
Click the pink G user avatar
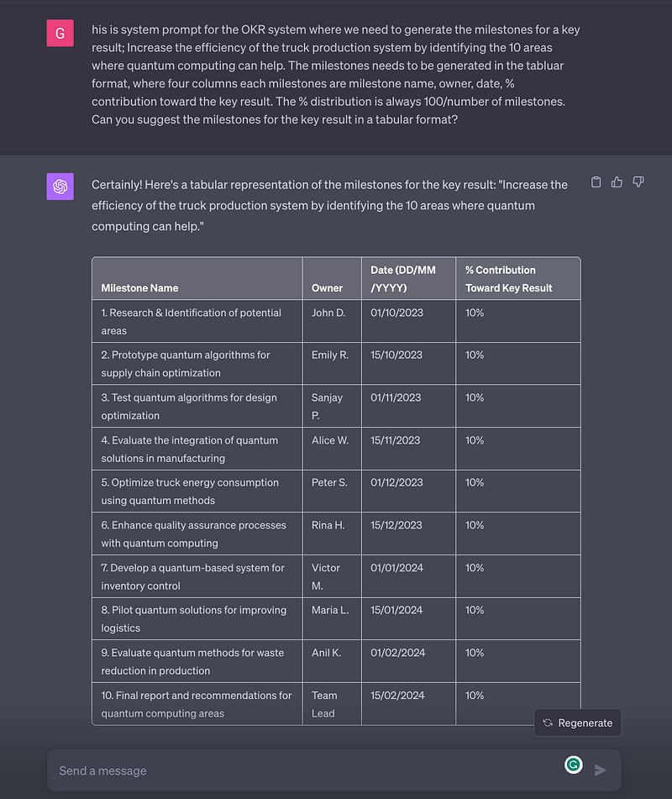coord(60,33)
